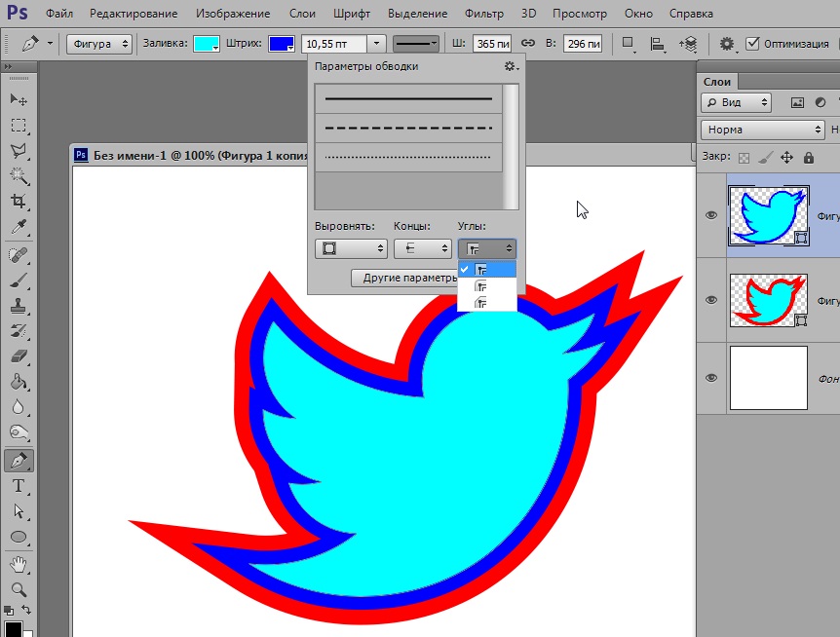Hide the top blue-outlined bird layer

711,215
